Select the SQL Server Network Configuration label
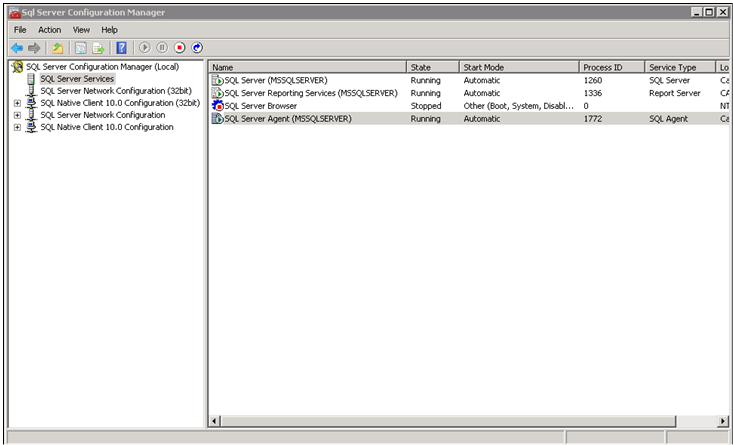This screenshot has height=445, width=733. click(x=103, y=115)
